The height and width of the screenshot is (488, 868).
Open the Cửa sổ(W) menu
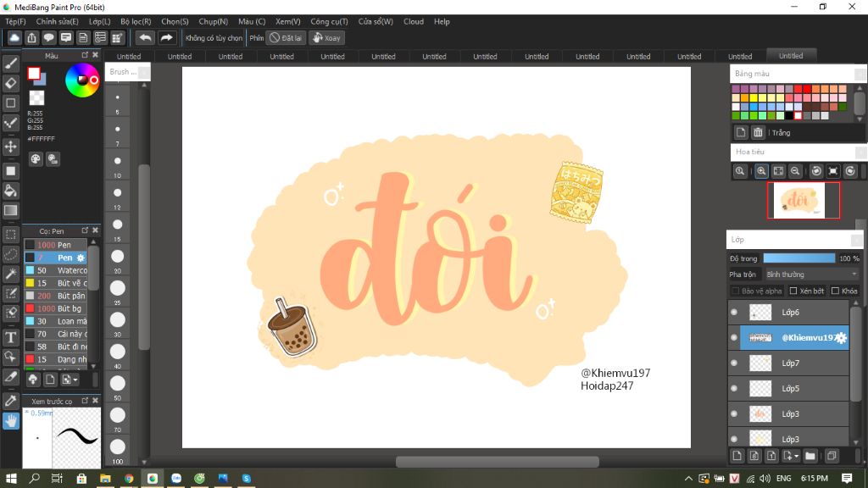[x=376, y=21]
